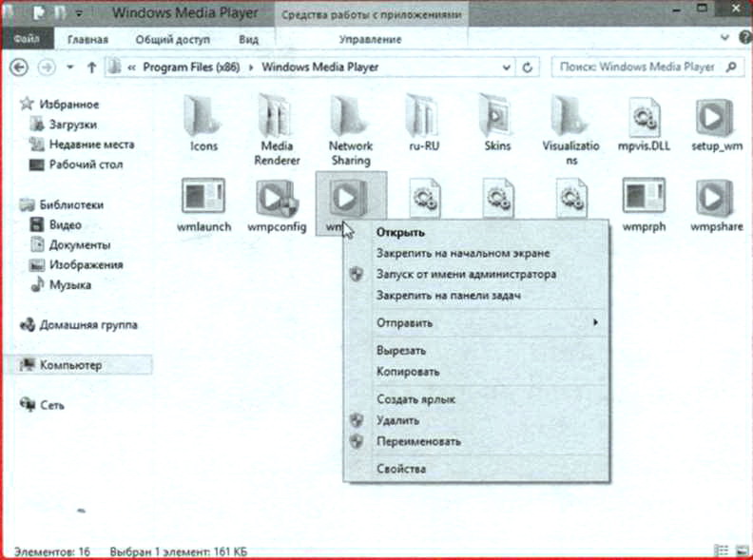Switch to the Вид ribbon tab
Screen dimensions: 753x560
click(249, 39)
